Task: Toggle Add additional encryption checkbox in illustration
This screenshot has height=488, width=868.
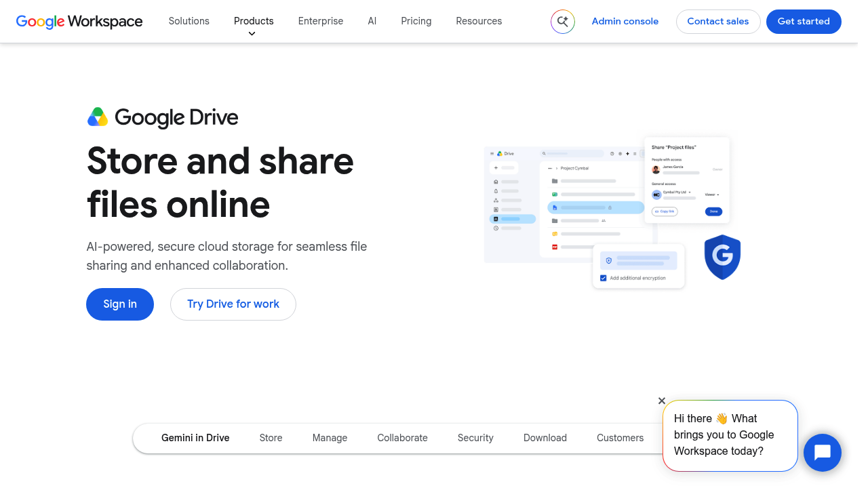Action: coord(604,278)
